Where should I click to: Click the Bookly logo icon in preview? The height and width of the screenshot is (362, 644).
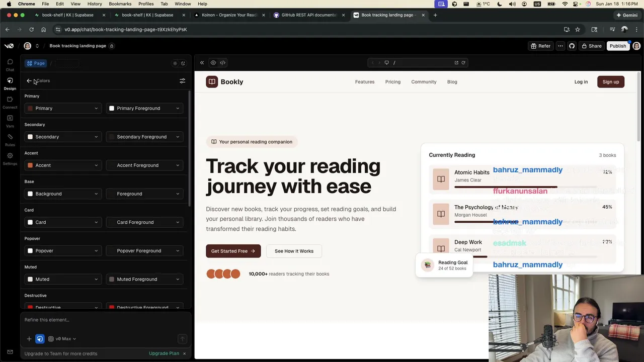coord(212,81)
